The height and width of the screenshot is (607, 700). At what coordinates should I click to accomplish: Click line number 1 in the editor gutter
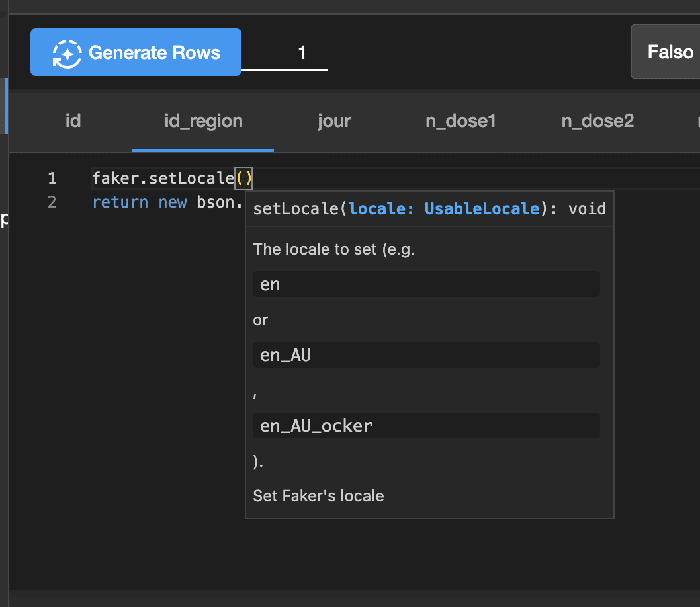pos(52,179)
